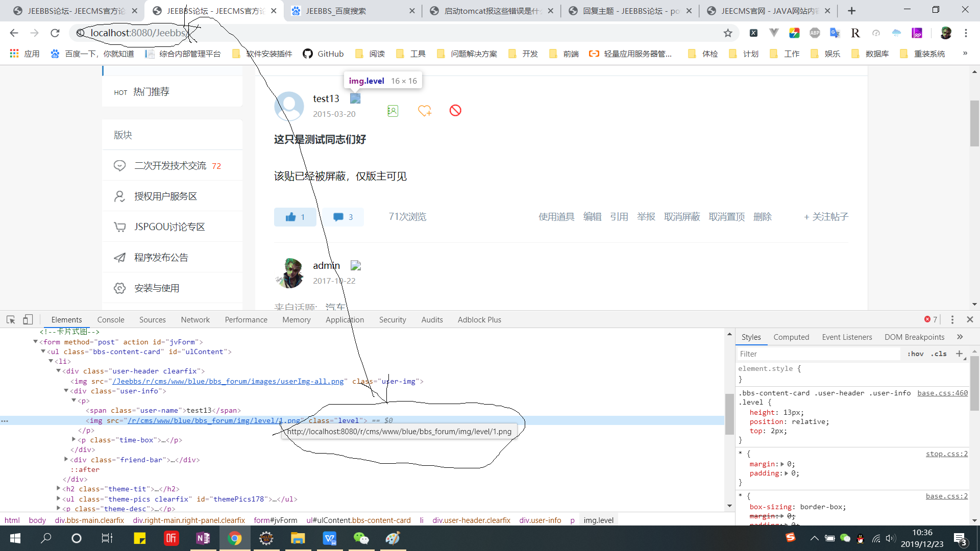
Task: Click the red block user icon
Action: point(455,110)
